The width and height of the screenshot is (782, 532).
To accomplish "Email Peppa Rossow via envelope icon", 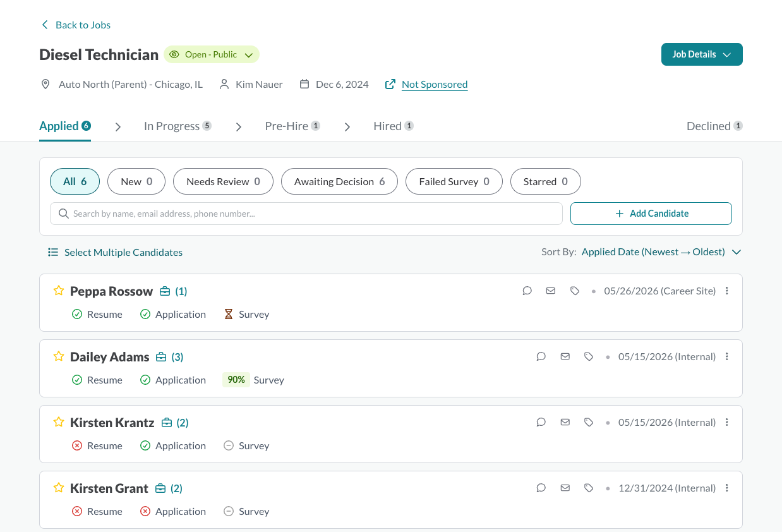I will tap(551, 291).
